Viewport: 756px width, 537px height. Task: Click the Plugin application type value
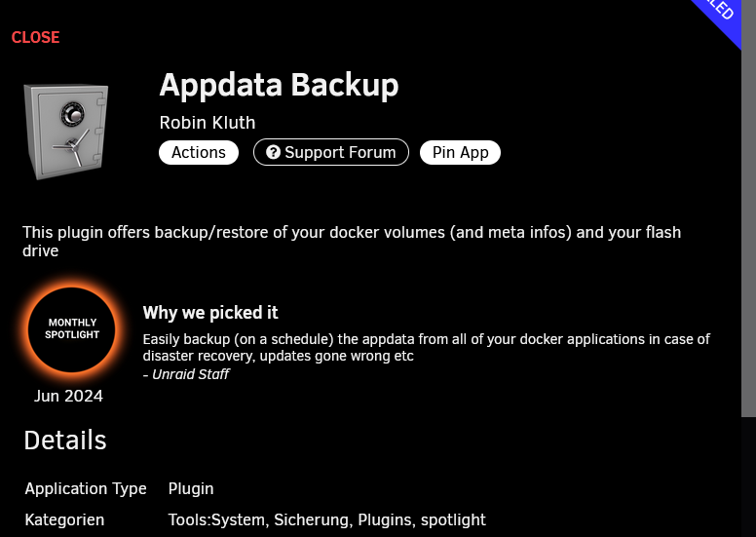pos(191,488)
